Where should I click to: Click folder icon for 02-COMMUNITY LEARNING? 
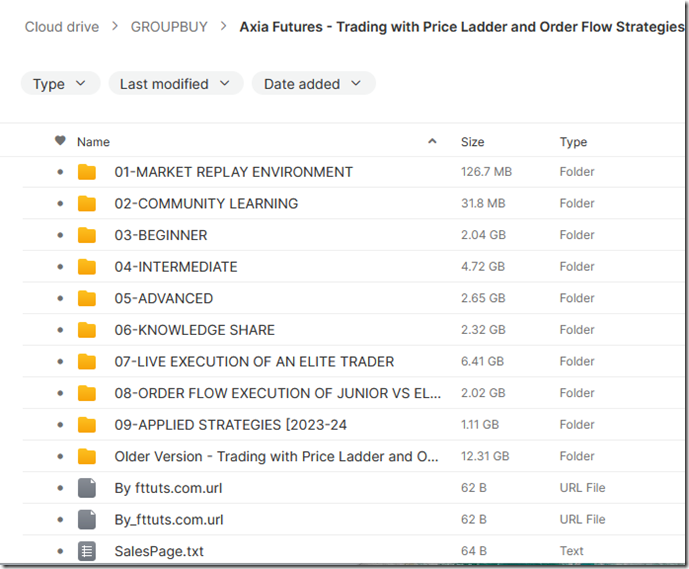point(87,203)
